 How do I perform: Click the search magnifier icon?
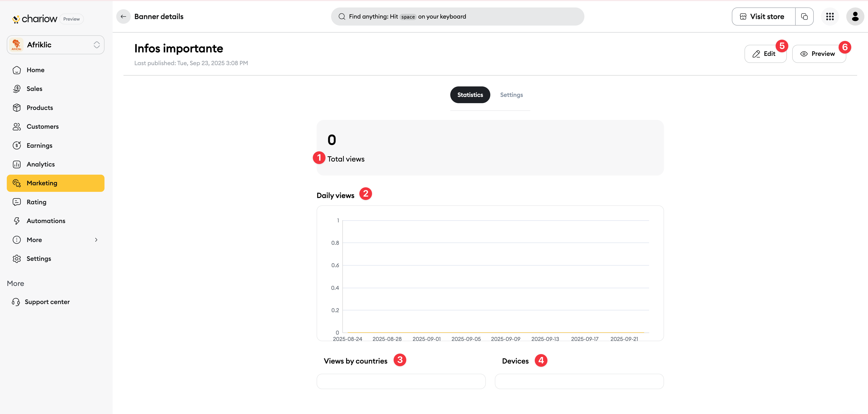342,17
